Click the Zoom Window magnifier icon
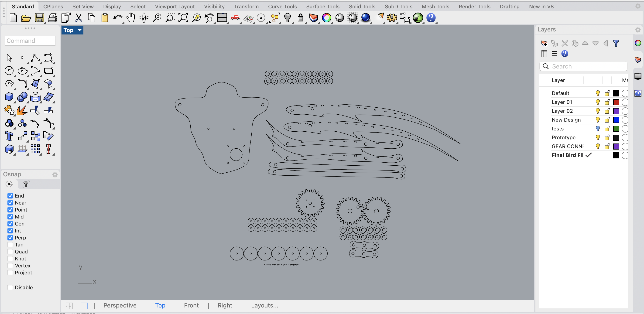Image resolution: width=644 pixels, height=314 pixels. (170, 18)
